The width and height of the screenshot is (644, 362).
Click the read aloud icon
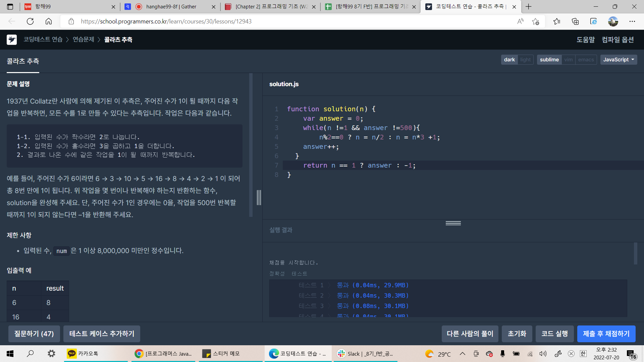click(x=520, y=21)
